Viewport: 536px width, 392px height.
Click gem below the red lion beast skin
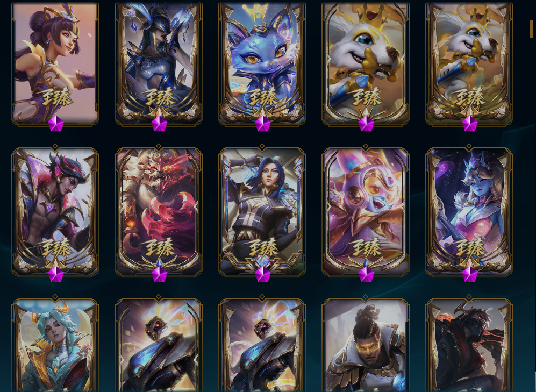coord(159,274)
